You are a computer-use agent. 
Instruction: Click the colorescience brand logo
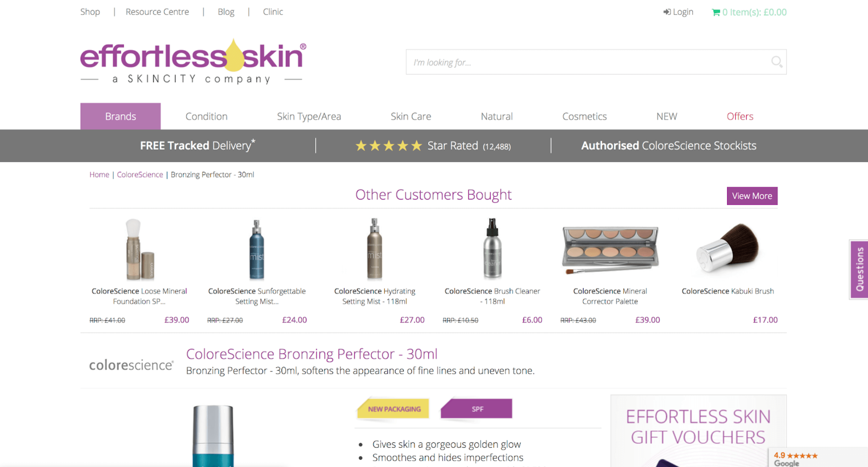tap(131, 365)
